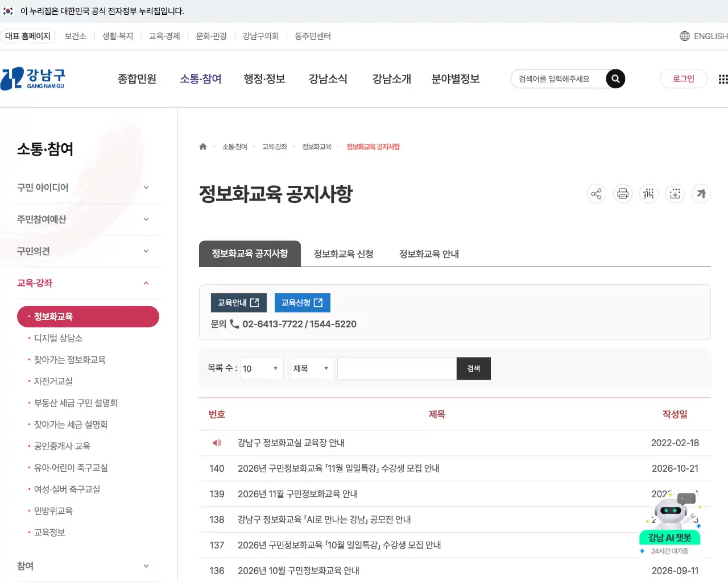Open the 분야별정보 main menu
Image resolution: width=728 pixels, height=582 pixels.
click(456, 79)
